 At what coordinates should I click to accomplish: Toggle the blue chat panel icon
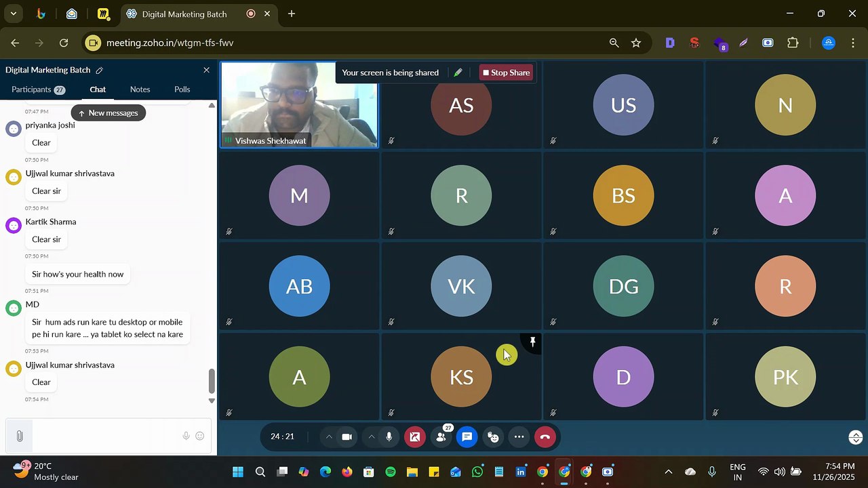pos(467,437)
